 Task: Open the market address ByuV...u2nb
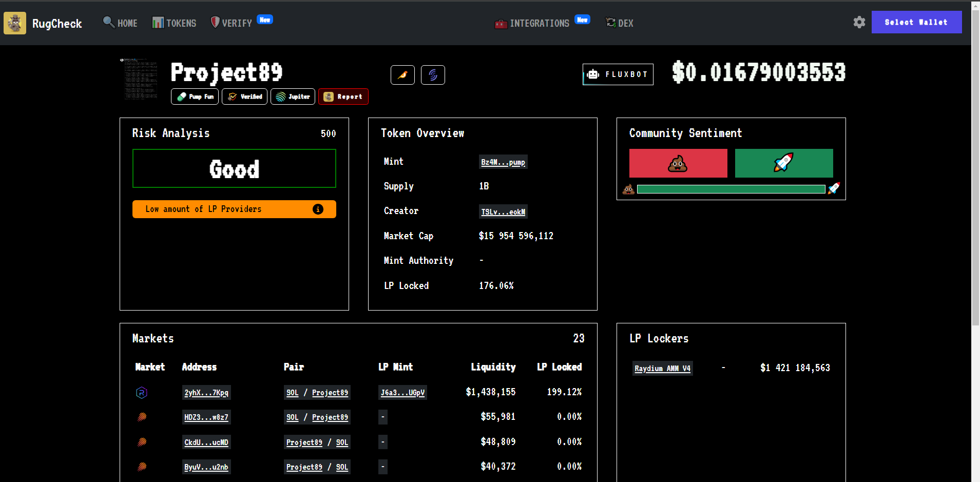pyautogui.click(x=206, y=467)
